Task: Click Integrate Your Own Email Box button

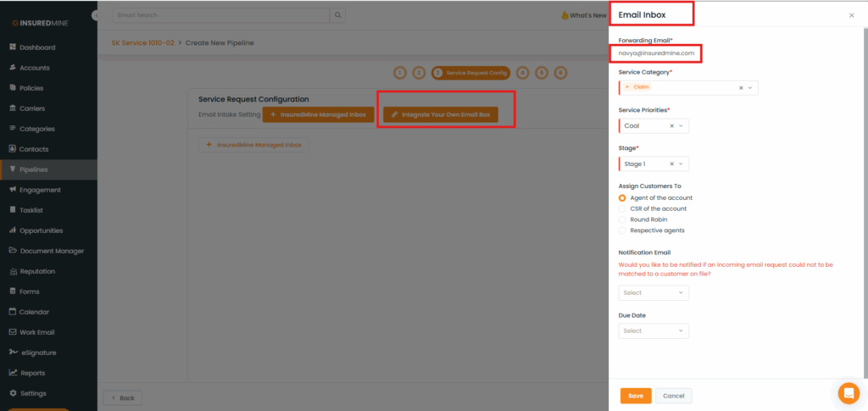Action: click(441, 114)
